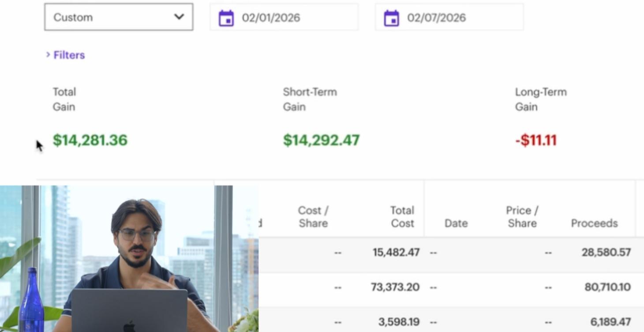Click the total cost value 73,373.20
Viewport: 644px width, 332px height.
tap(395, 287)
